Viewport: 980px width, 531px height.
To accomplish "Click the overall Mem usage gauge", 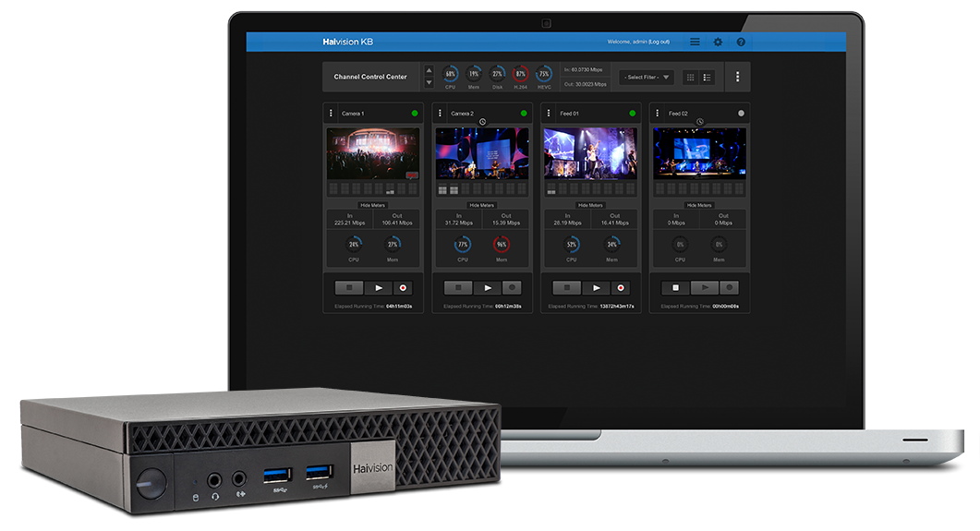I will coord(474,74).
